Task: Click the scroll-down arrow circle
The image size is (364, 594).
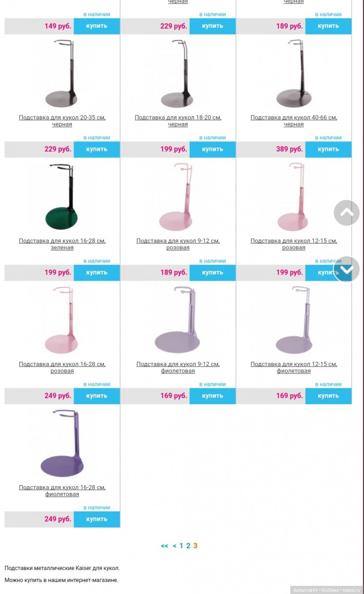Action: point(346,269)
